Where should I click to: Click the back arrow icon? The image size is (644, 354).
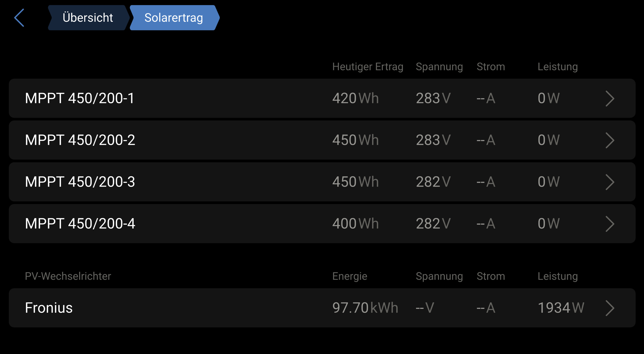coord(19,18)
